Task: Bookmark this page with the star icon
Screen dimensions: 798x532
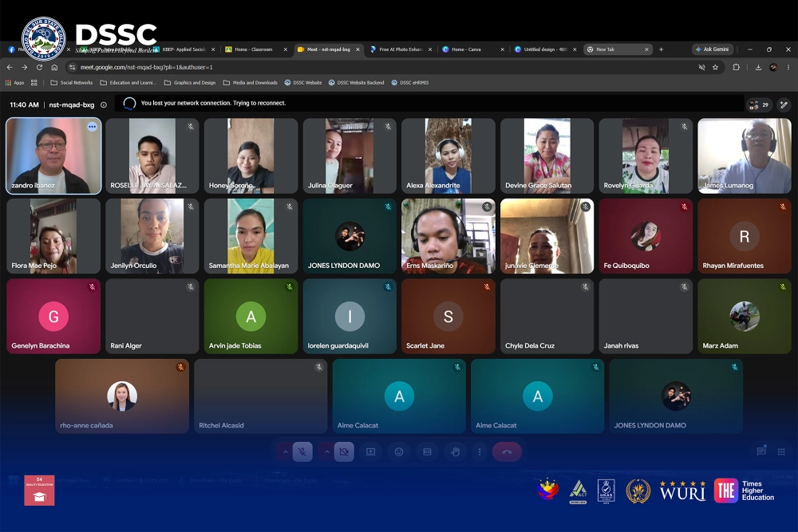Action: 715,67
